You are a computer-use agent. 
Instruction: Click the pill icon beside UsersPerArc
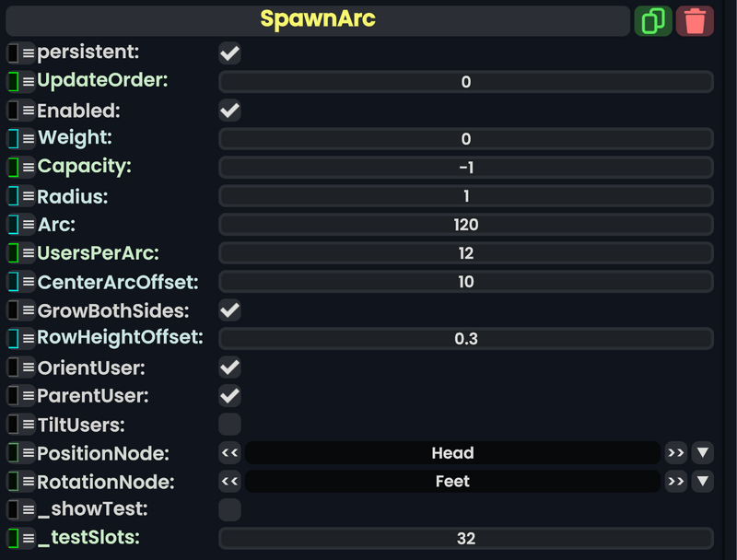[x=12, y=253]
